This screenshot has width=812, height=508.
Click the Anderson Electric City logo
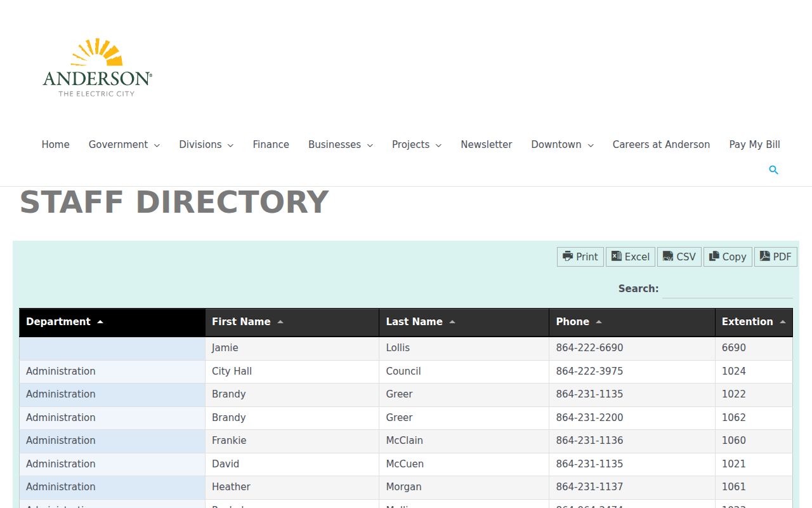(97, 67)
